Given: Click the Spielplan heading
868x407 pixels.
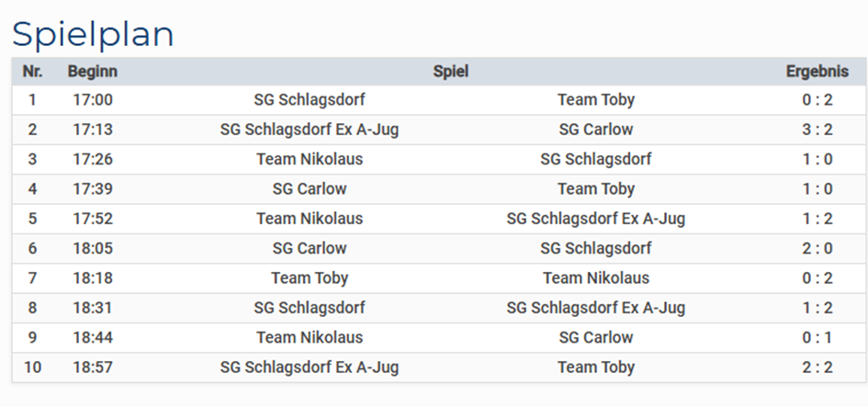Looking at the screenshot, I should click(x=93, y=35).
